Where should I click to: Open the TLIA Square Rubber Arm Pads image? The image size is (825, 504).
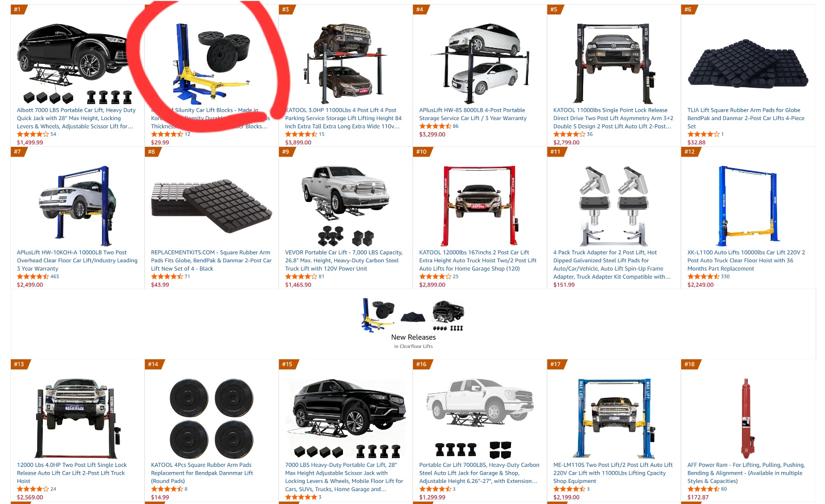coord(748,64)
